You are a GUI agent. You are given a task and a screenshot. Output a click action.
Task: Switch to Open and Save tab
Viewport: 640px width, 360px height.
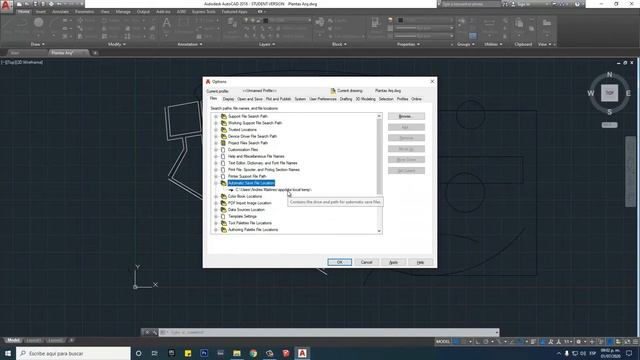click(250, 99)
